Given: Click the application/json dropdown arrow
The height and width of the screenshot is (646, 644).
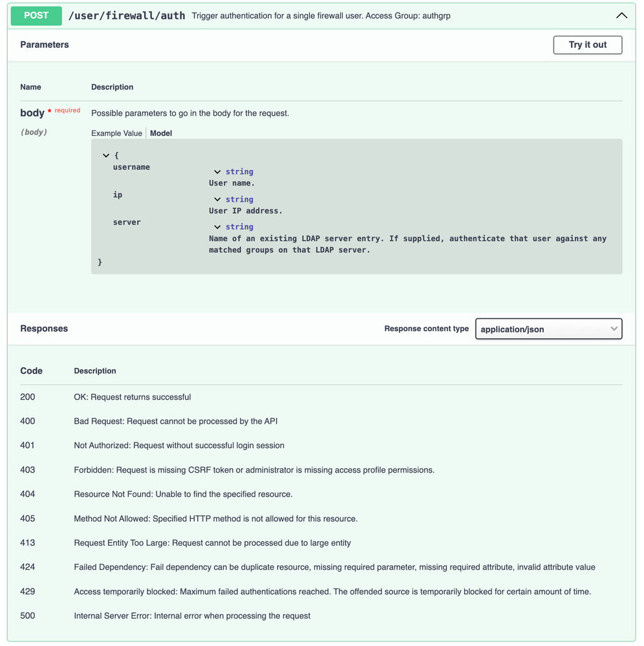Looking at the screenshot, I should (x=614, y=329).
